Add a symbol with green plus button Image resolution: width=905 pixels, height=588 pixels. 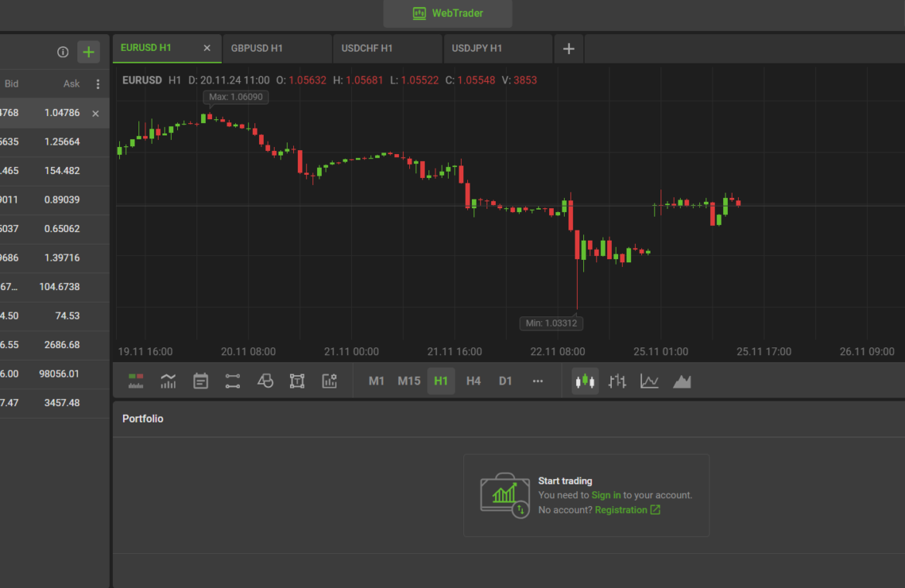click(x=88, y=52)
